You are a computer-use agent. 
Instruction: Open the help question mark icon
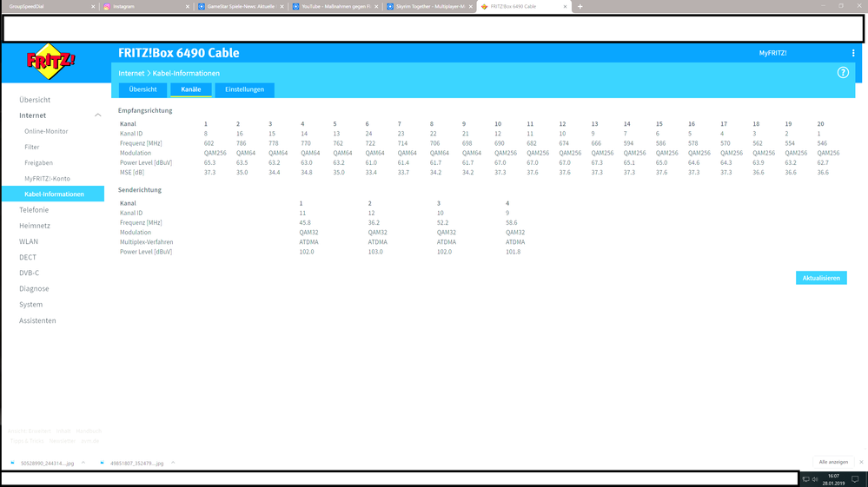(x=843, y=72)
